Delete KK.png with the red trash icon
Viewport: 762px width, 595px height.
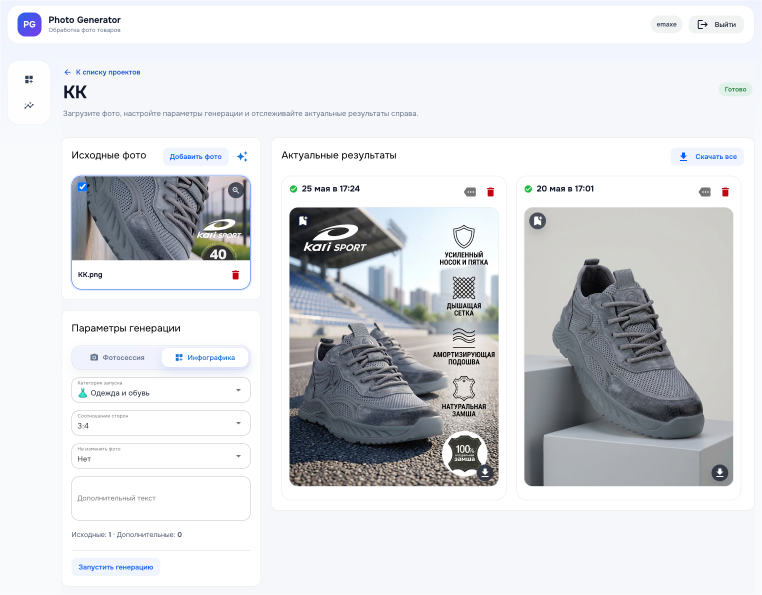pyautogui.click(x=236, y=275)
